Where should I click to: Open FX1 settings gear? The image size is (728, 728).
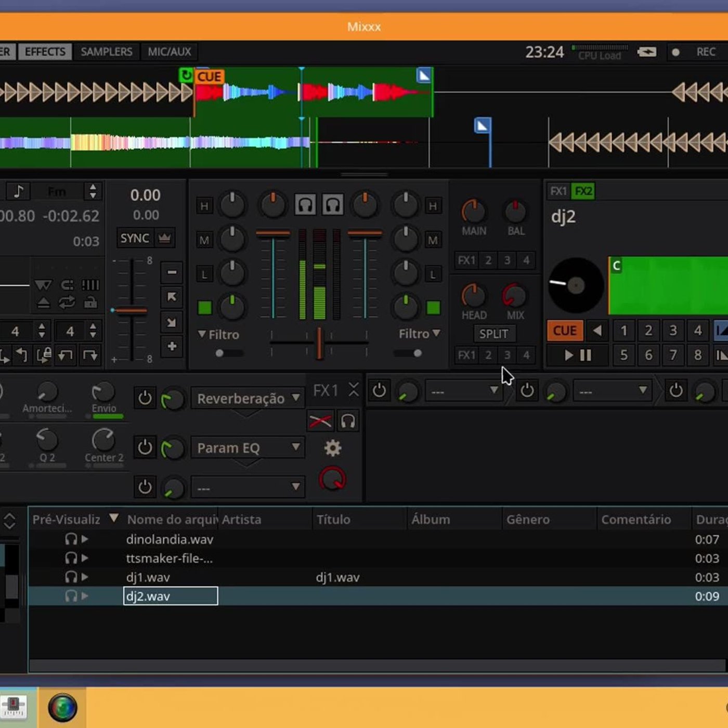pos(333,448)
